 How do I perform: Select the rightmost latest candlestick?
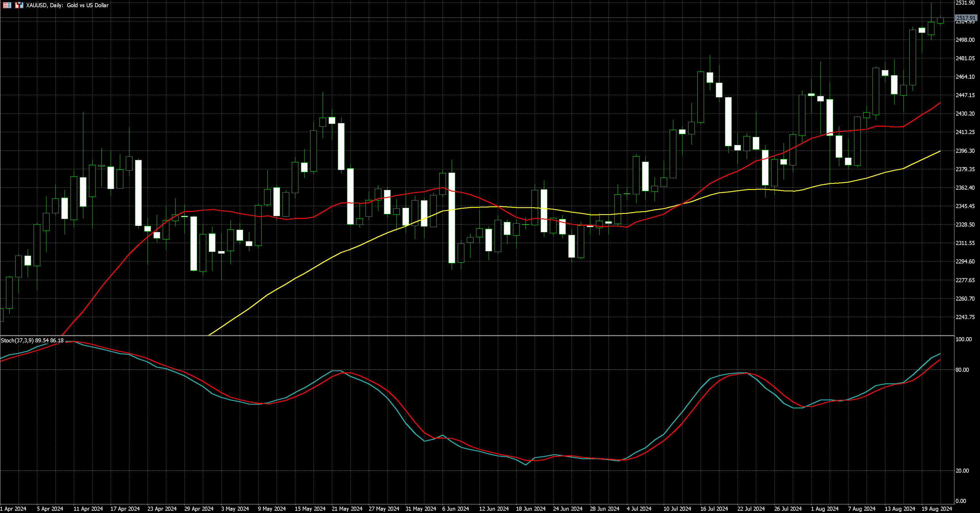tap(941, 20)
